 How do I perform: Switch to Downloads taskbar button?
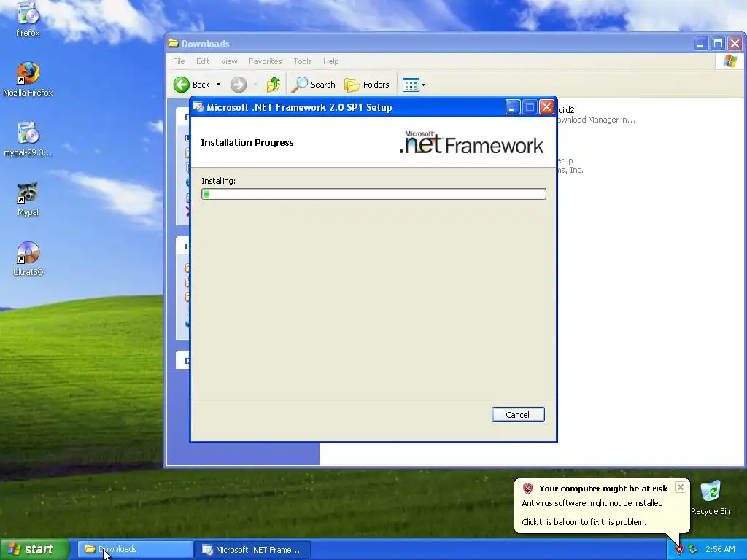[135, 549]
